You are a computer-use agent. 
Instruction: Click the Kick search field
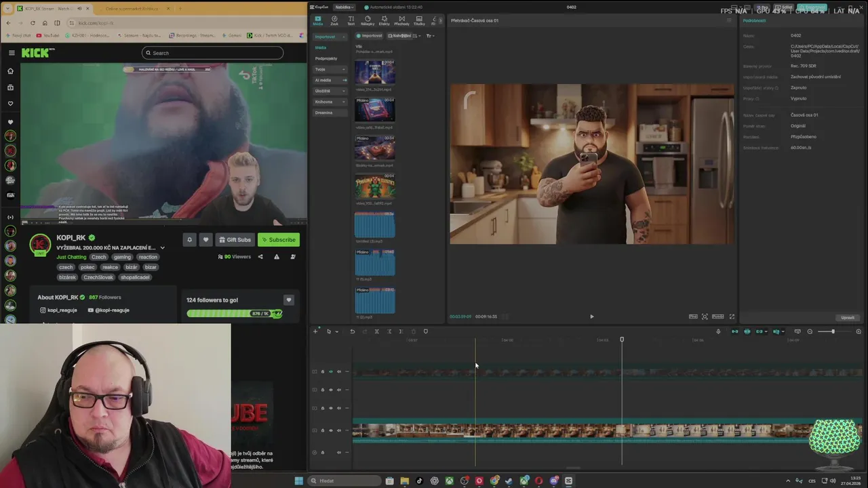pyautogui.click(x=212, y=53)
